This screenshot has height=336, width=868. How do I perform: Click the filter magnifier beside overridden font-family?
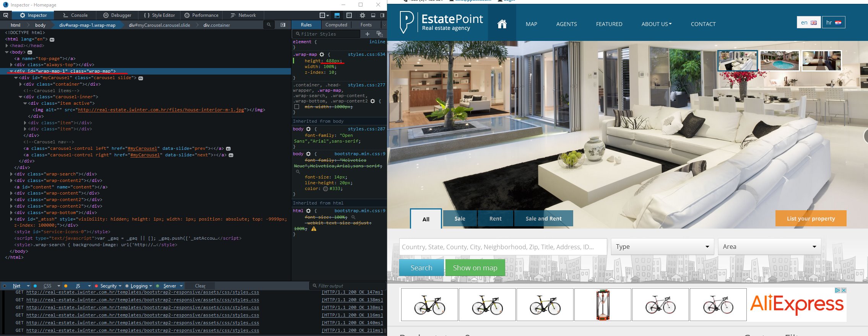298,172
